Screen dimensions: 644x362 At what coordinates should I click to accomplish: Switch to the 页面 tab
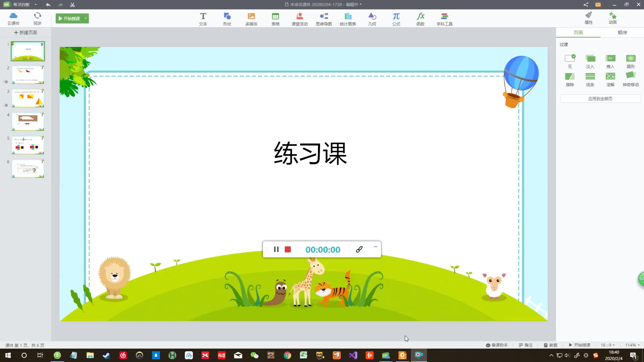[578, 33]
